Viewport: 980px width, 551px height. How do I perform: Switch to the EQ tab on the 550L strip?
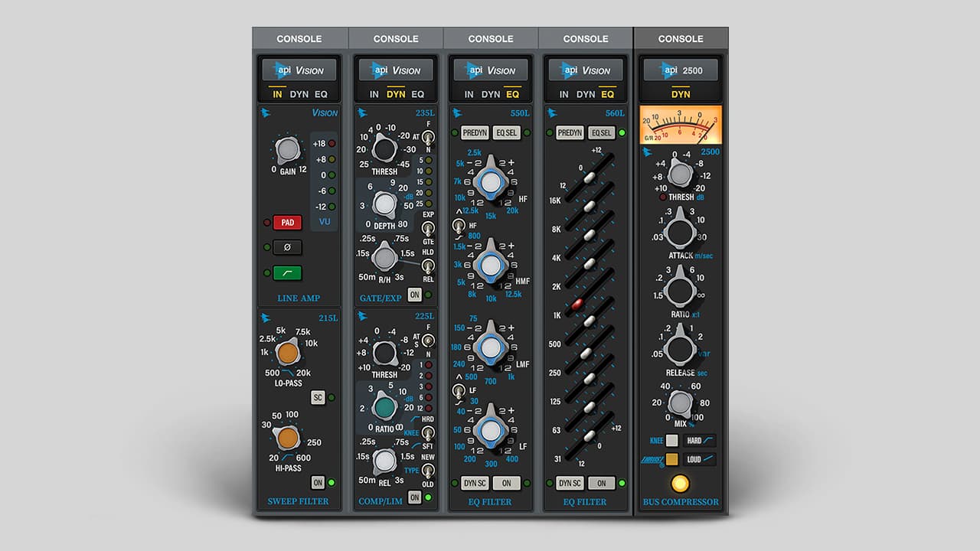[x=511, y=94]
